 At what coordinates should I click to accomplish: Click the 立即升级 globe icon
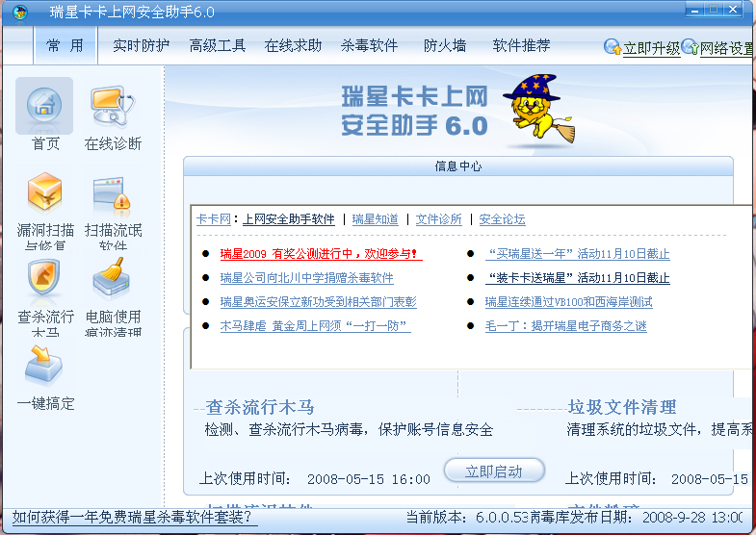pos(613,47)
